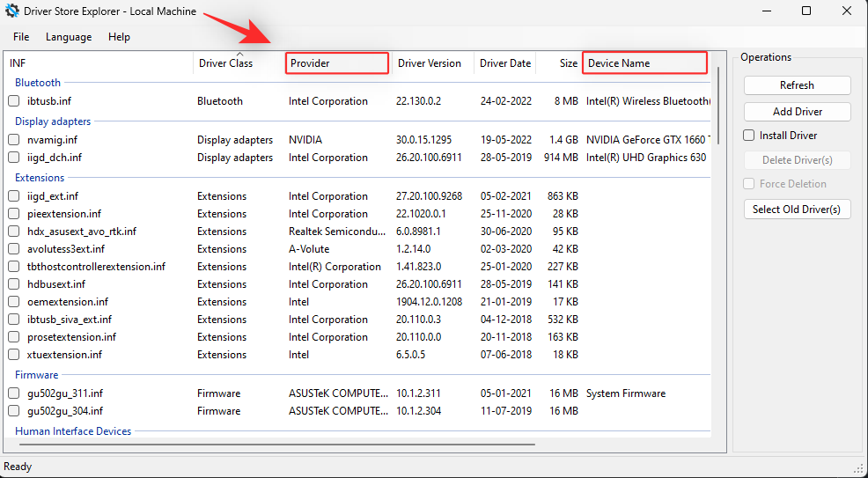The width and height of the screenshot is (868, 478).
Task: Open the Help menu
Action: tap(119, 37)
